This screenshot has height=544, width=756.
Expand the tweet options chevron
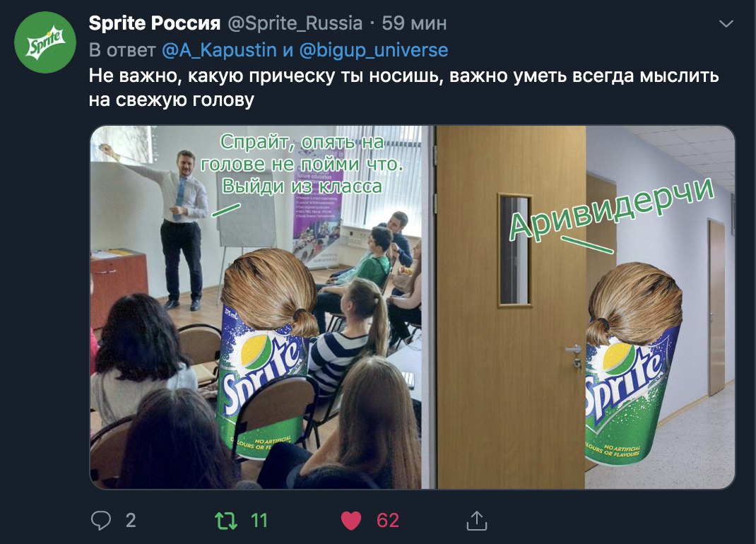pyautogui.click(x=726, y=23)
